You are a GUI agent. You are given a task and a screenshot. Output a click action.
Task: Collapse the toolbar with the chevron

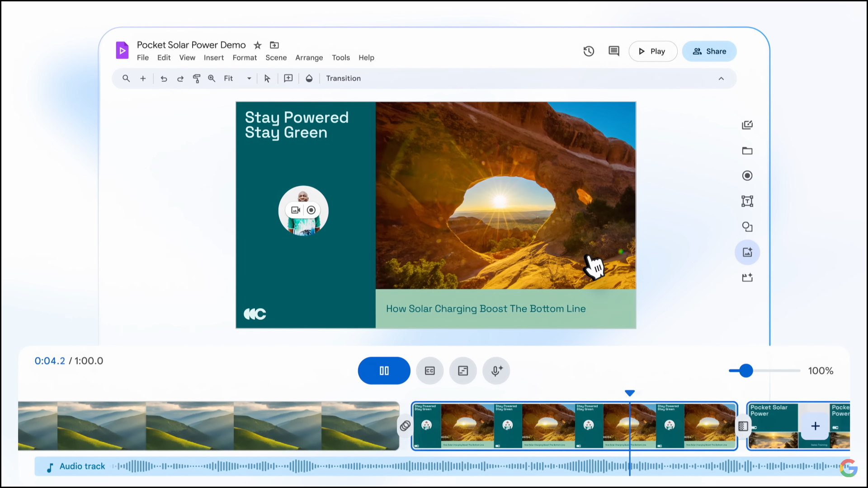click(x=721, y=79)
